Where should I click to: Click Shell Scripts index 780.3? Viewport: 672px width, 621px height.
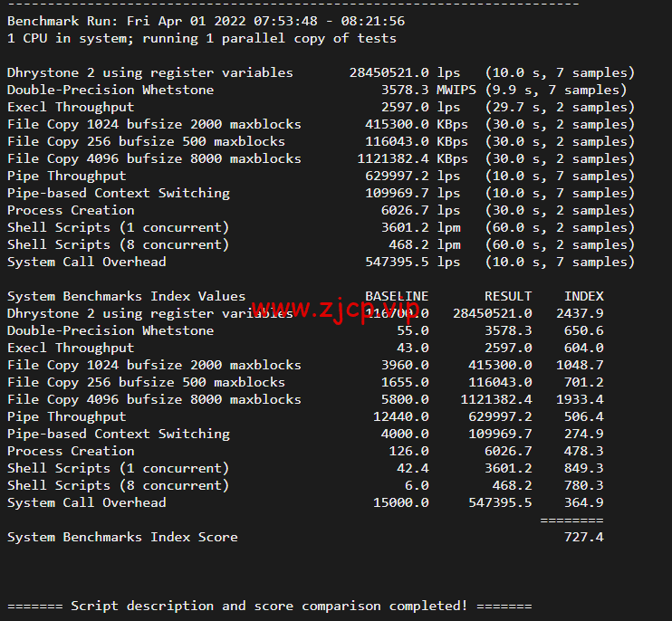[x=584, y=485]
